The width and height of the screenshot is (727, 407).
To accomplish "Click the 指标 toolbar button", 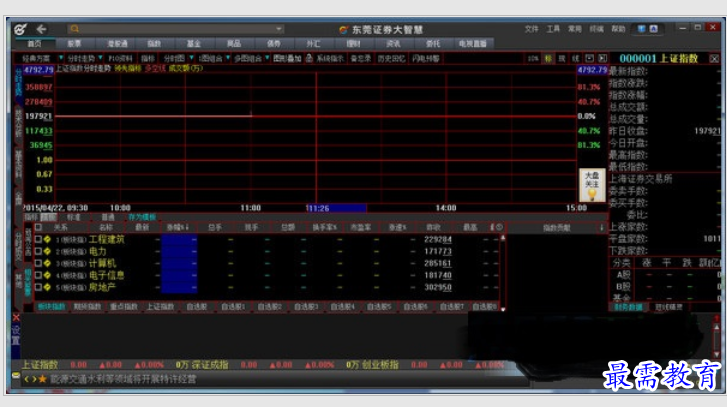I will (x=147, y=58).
